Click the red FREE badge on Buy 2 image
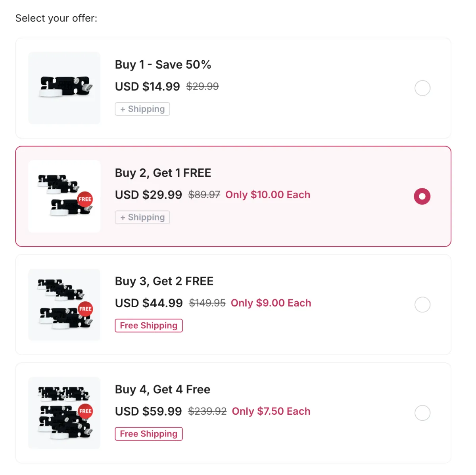 [85, 199]
